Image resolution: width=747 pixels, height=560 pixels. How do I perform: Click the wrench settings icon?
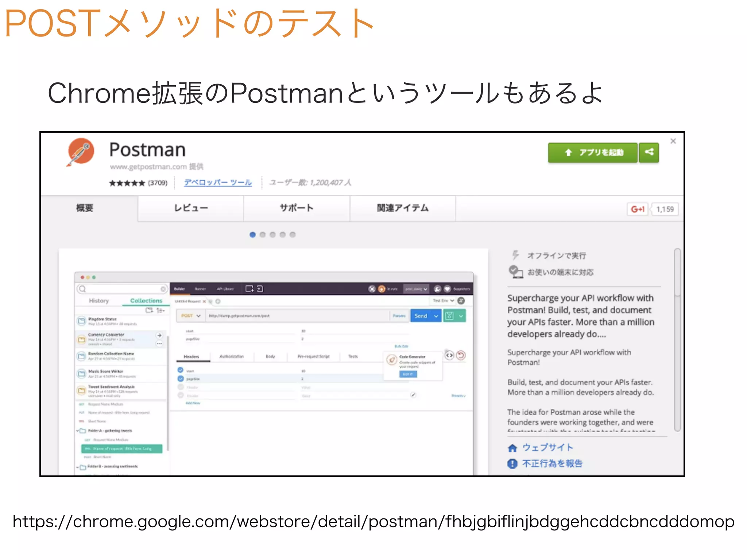tap(437, 289)
